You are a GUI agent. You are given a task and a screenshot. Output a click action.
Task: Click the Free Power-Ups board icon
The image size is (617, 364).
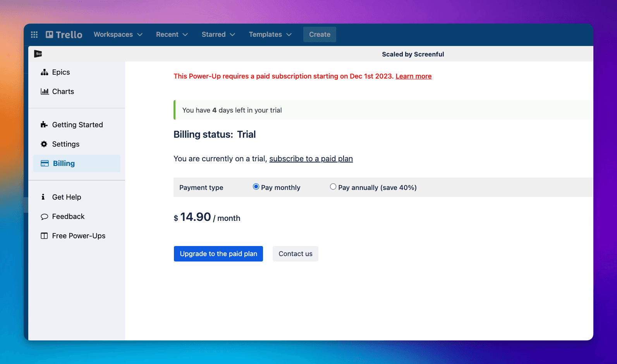pos(45,236)
